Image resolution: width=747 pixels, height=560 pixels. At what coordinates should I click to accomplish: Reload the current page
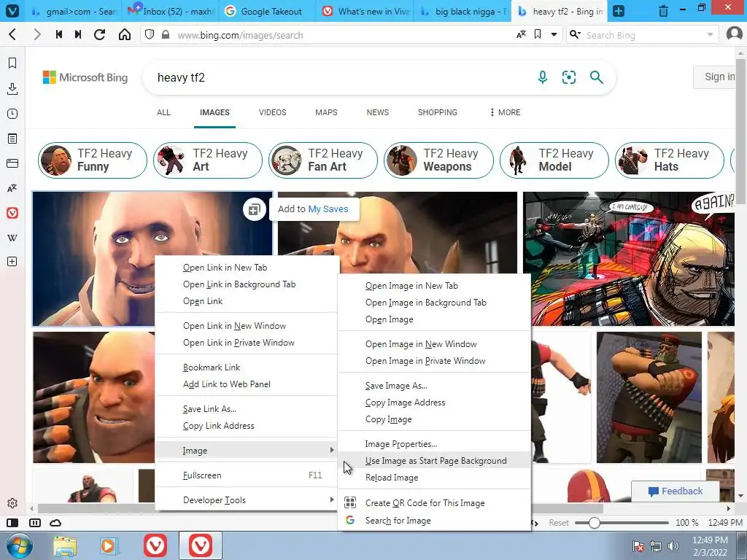click(99, 34)
